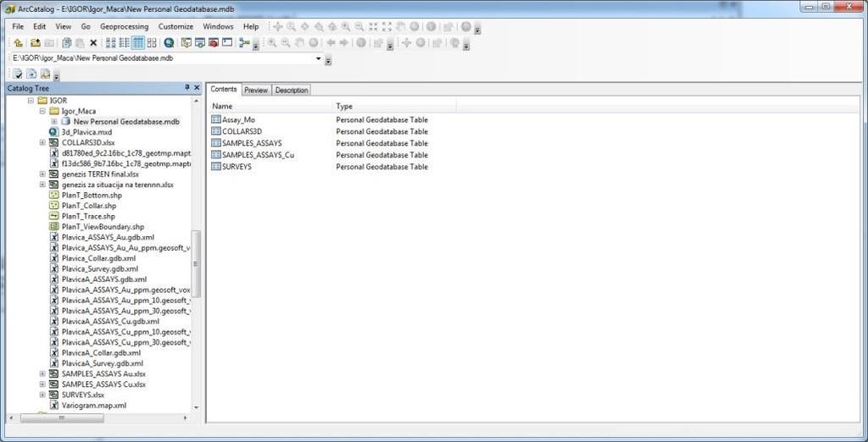Switch to the Preview tab
This screenshot has height=442, width=868.
(x=256, y=90)
